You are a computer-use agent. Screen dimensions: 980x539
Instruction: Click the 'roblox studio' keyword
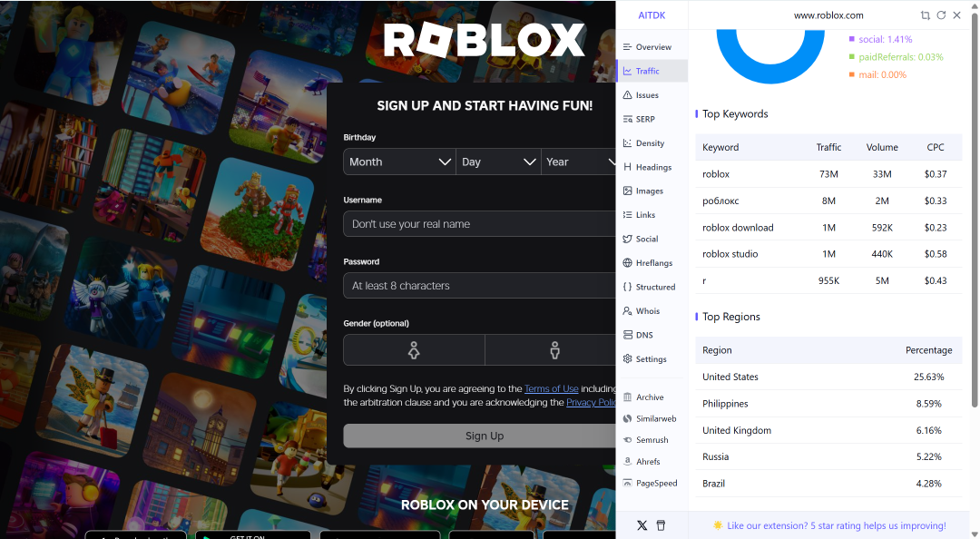730,254
